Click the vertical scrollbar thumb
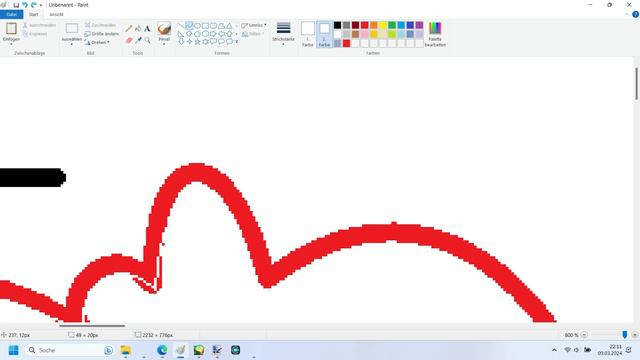 [636, 84]
